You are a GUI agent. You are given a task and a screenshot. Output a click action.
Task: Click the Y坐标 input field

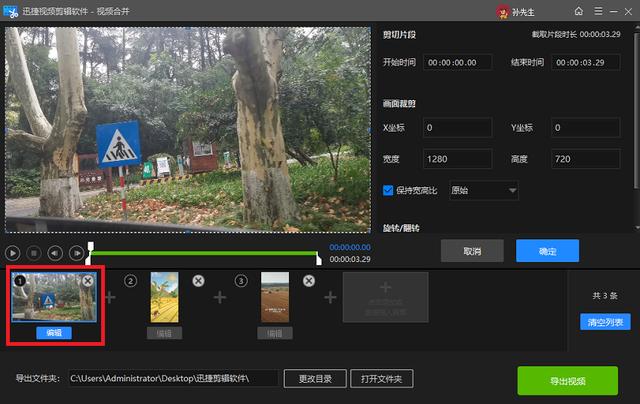586,127
